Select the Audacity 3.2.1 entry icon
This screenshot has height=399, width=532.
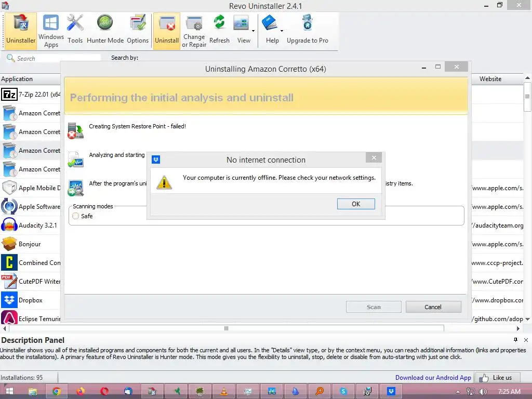point(9,225)
